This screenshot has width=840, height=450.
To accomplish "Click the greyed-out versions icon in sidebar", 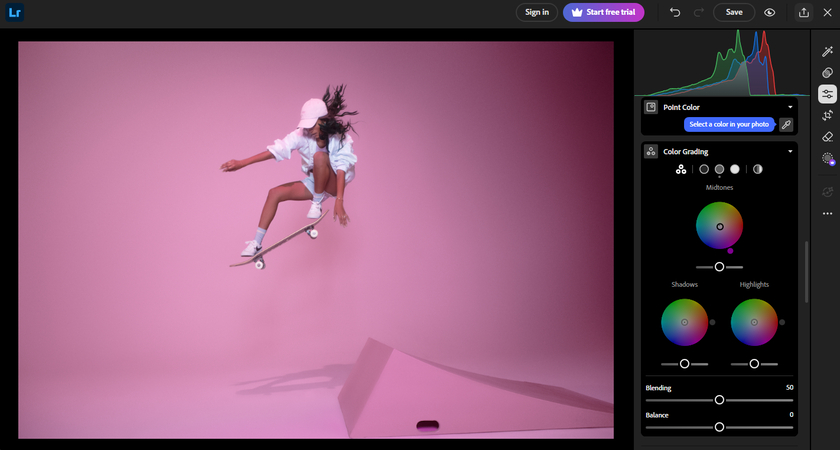I will coord(828,192).
